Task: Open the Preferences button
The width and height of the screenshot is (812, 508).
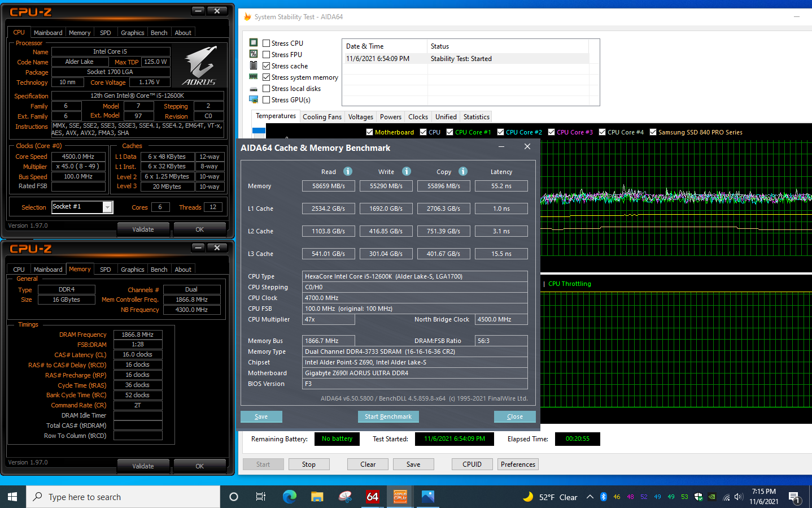Action: [518, 464]
